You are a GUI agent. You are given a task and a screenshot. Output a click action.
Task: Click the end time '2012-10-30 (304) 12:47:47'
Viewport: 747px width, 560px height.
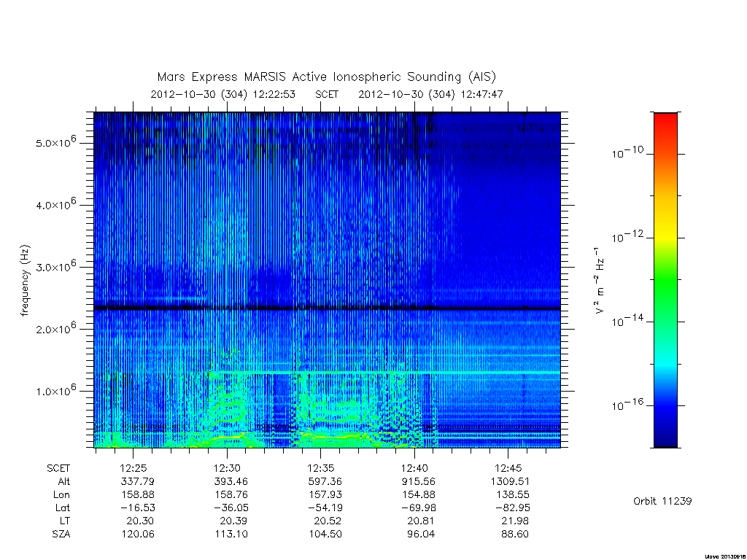pos(430,94)
